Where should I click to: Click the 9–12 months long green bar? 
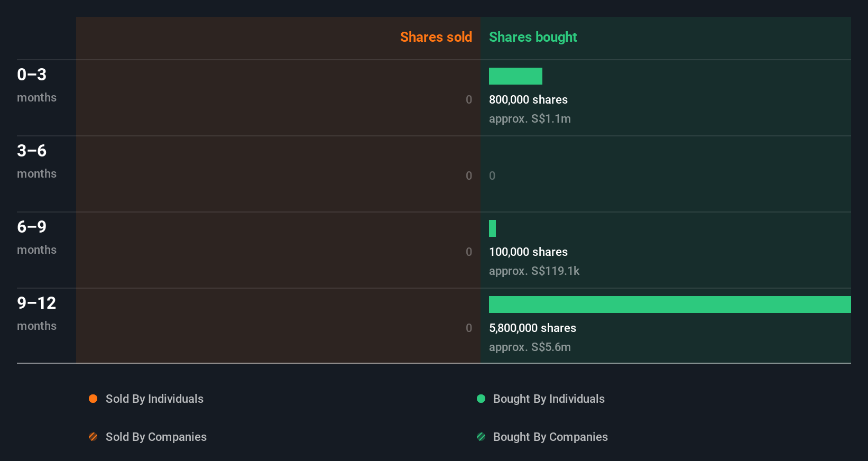(x=670, y=305)
